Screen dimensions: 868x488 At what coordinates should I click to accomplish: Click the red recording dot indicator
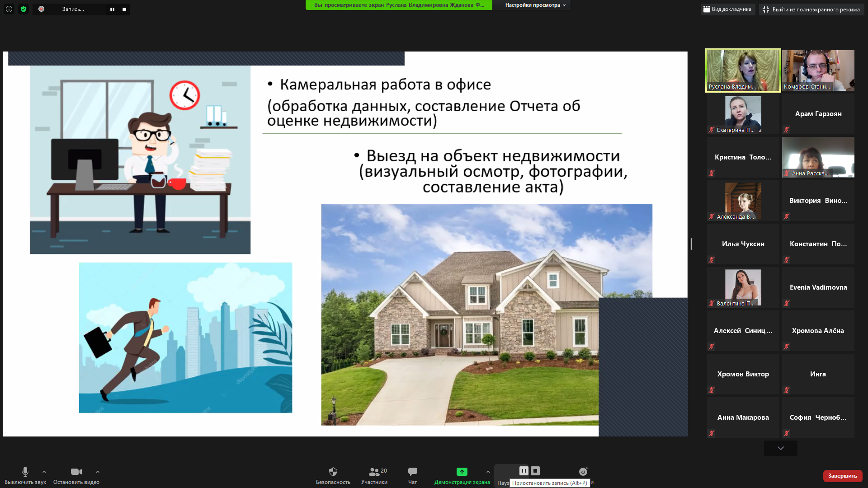[41, 9]
